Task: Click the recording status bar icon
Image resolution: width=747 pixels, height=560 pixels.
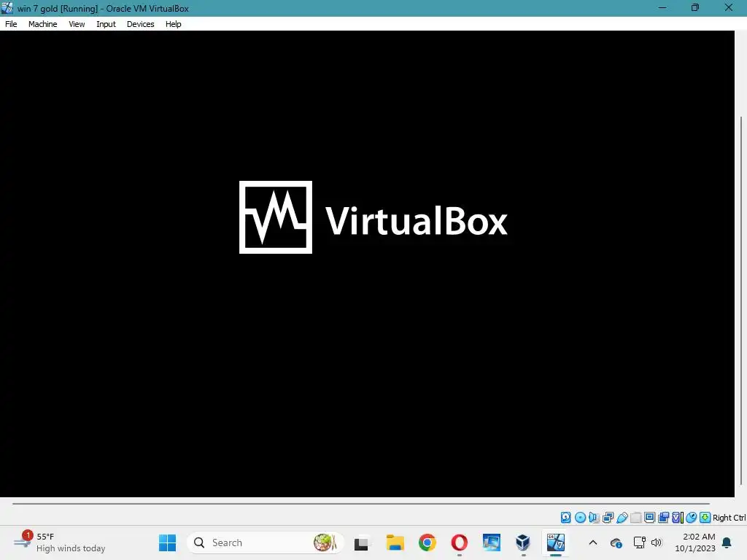Action: coord(663,517)
